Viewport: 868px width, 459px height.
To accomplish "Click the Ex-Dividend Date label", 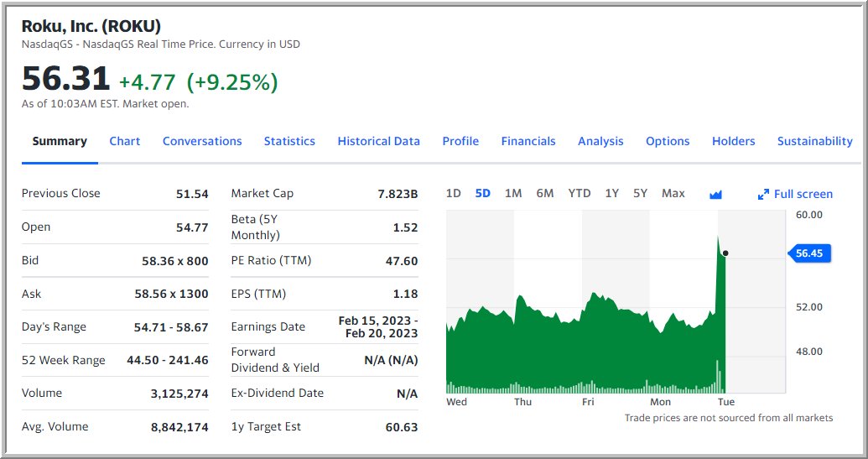I will [278, 393].
